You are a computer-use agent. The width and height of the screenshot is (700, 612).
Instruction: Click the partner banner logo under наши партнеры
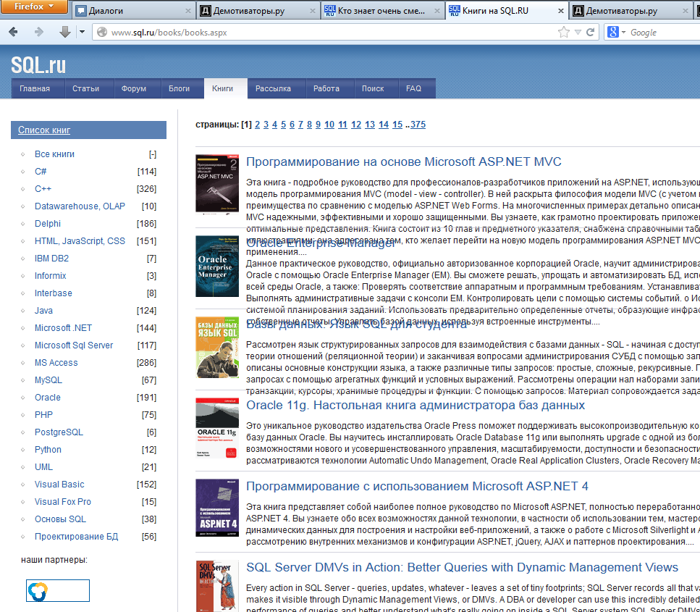pyautogui.click(x=58, y=590)
